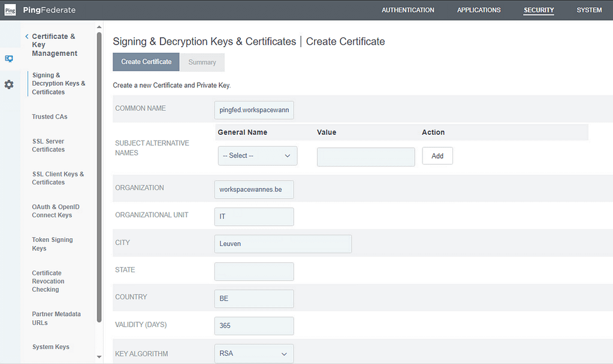Screen dimensions: 613x364
Task: Click the Certificate & Key Management heading
Action: click(x=55, y=45)
